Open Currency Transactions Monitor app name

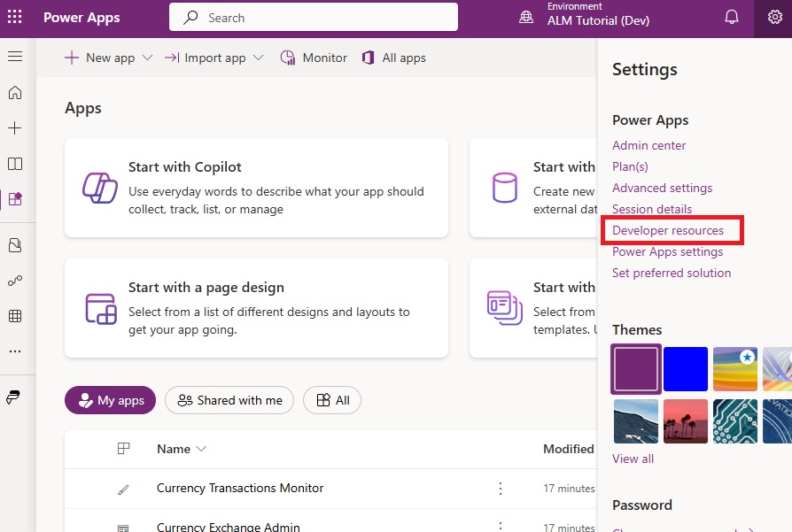240,488
